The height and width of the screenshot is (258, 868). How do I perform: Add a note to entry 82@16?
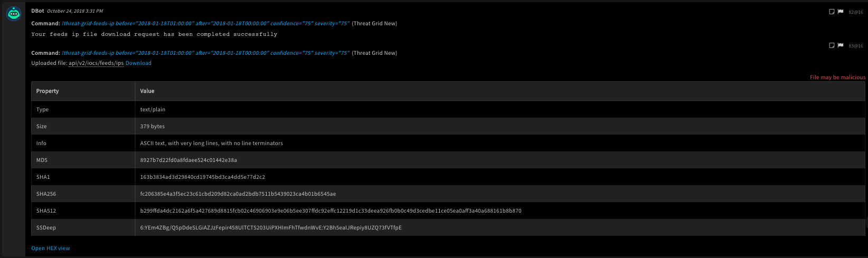click(832, 12)
